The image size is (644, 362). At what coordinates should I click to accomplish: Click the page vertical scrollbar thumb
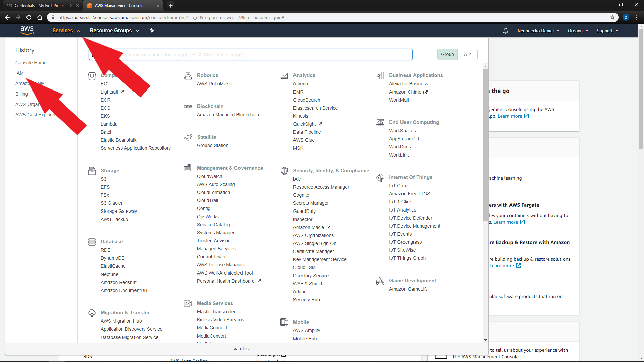pos(641,89)
